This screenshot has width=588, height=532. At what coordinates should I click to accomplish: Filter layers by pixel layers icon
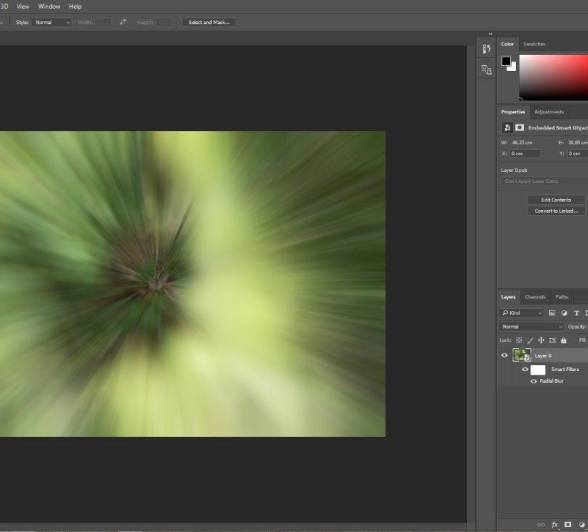point(552,313)
